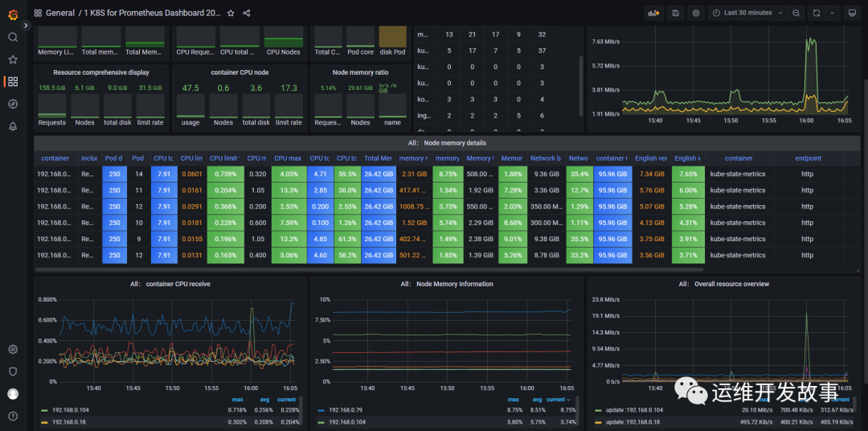Change green swatch of update:192.168.0.104 series
Screen dimensions: 868x431
599,411
